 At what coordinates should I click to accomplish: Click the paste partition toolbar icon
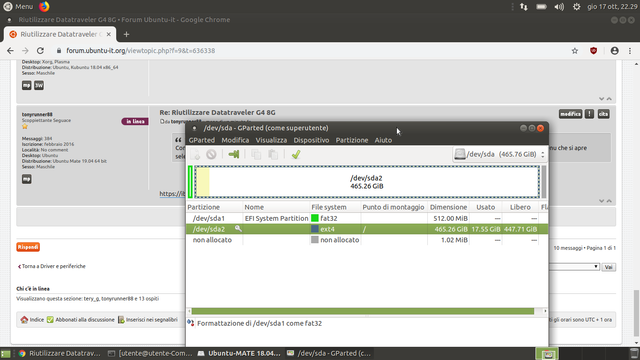(273, 154)
